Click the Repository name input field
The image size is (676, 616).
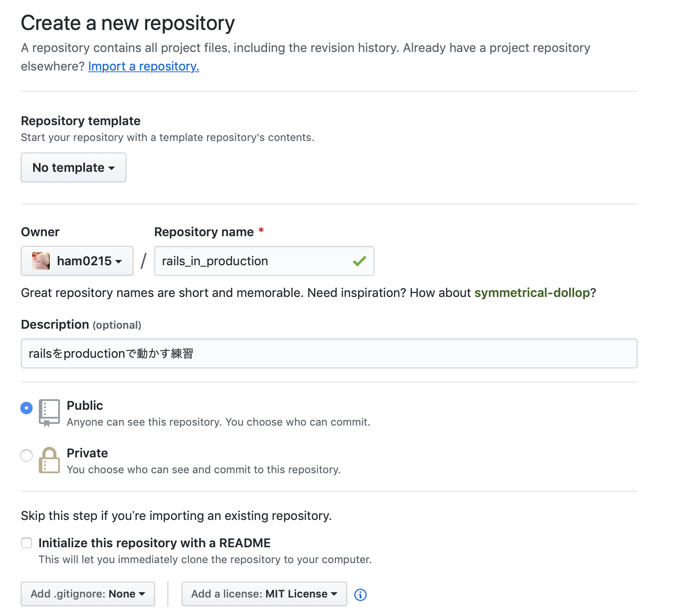256,261
